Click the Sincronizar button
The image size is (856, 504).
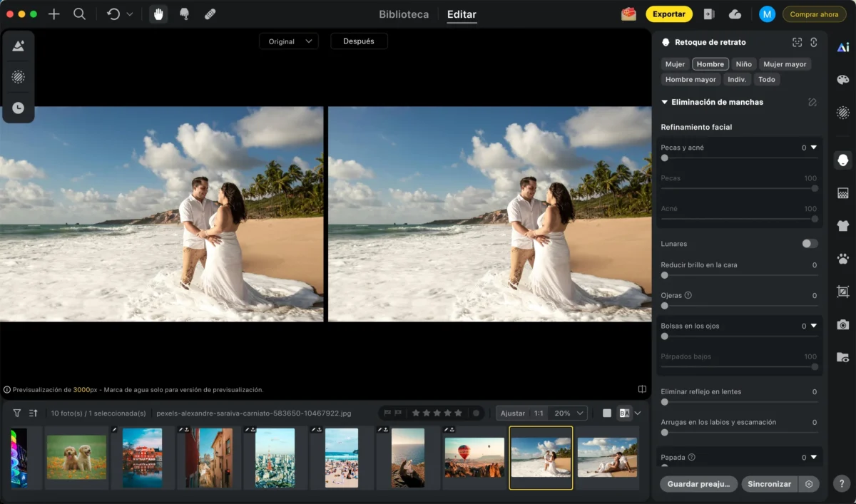[769, 484]
